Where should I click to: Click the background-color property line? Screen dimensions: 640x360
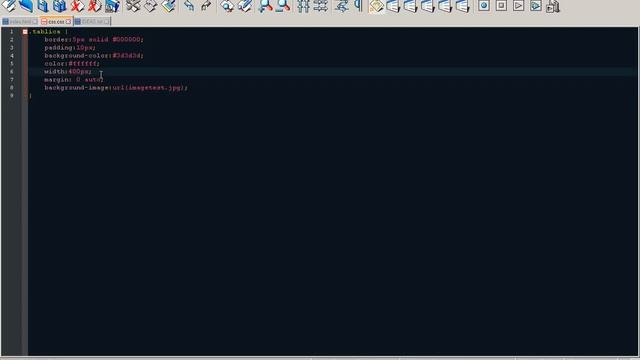coord(94,56)
